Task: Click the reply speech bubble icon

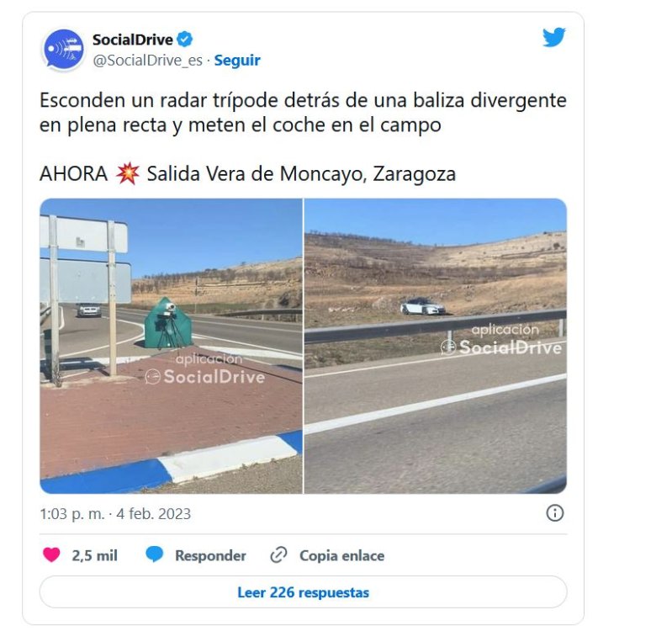Action: pos(154,555)
